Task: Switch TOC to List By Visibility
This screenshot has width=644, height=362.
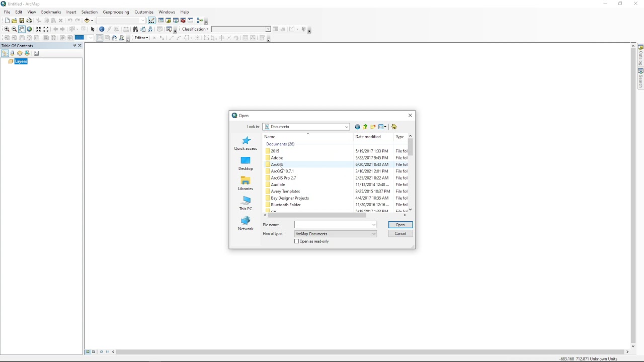Action: 20,53
